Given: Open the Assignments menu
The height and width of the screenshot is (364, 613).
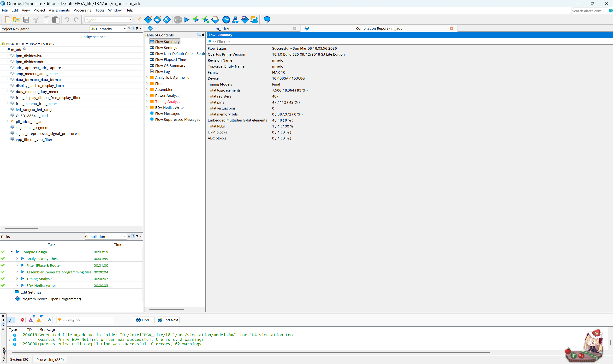Looking at the screenshot, I should click(59, 10).
